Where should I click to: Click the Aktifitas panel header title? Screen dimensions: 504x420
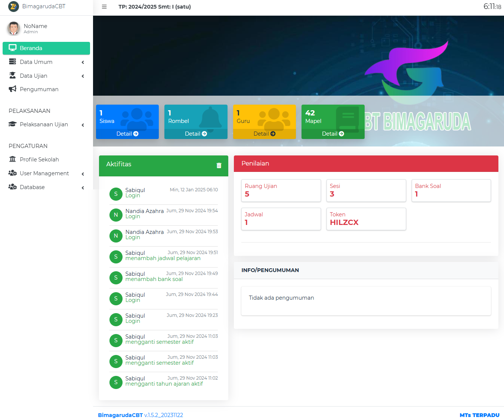119,164
